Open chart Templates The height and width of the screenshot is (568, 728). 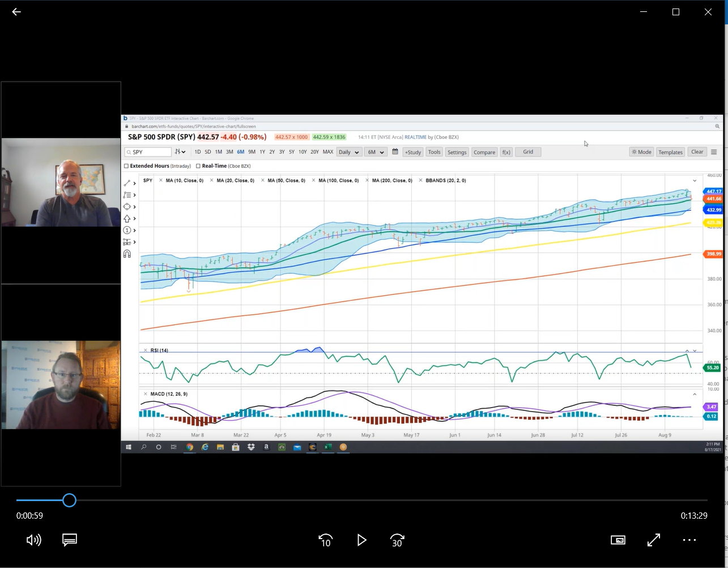pyautogui.click(x=670, y=152)
